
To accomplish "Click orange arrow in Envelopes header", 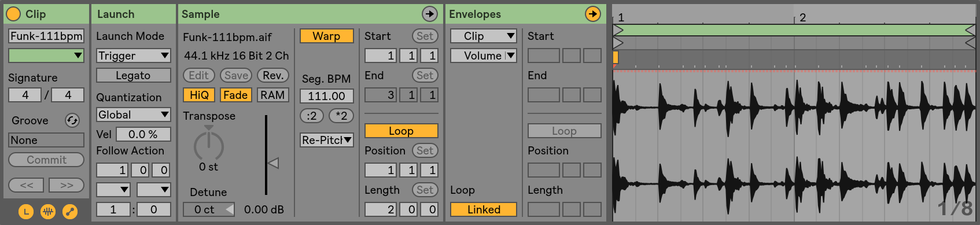I will [x=592, y=14].
